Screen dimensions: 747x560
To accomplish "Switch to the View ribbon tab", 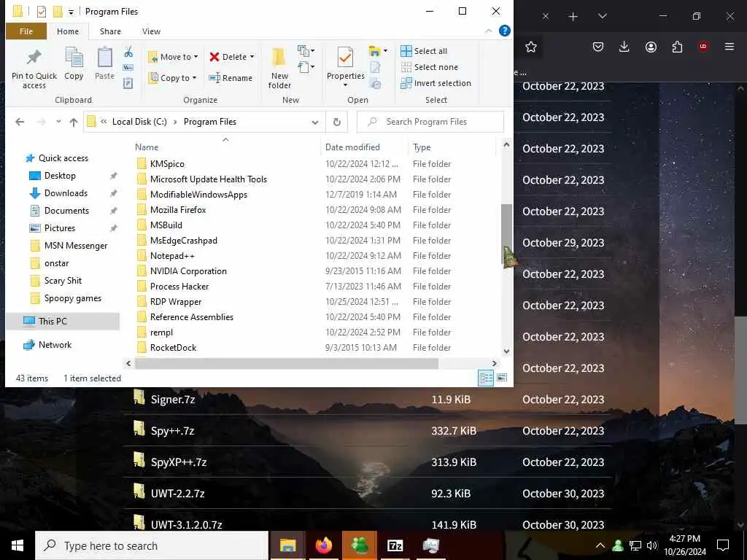I will tap(151, 31).
